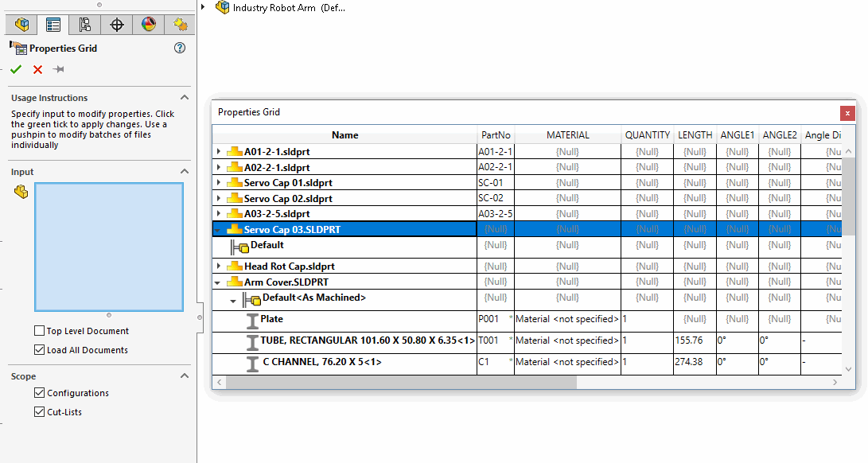Click the A01-2-1.sldprt part icon
The height and width of the screenshot is (463, 868).
(x=235, y=151)
